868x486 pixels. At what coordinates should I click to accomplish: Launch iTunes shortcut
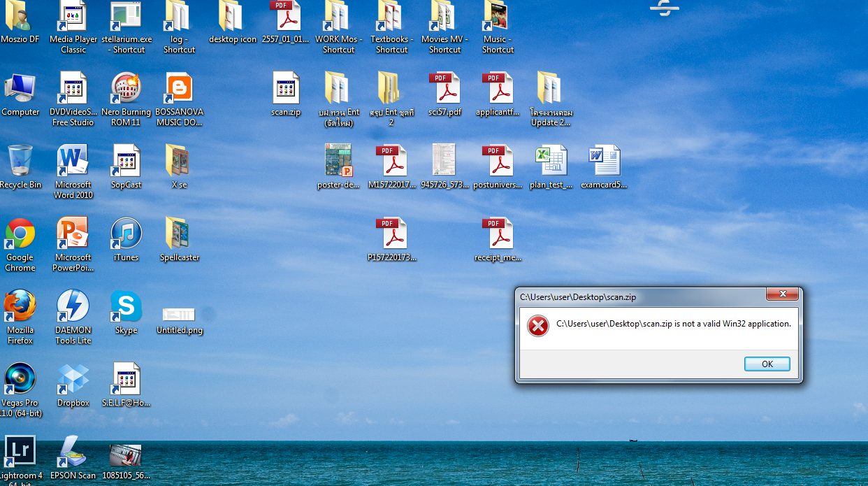coord(126,234)
